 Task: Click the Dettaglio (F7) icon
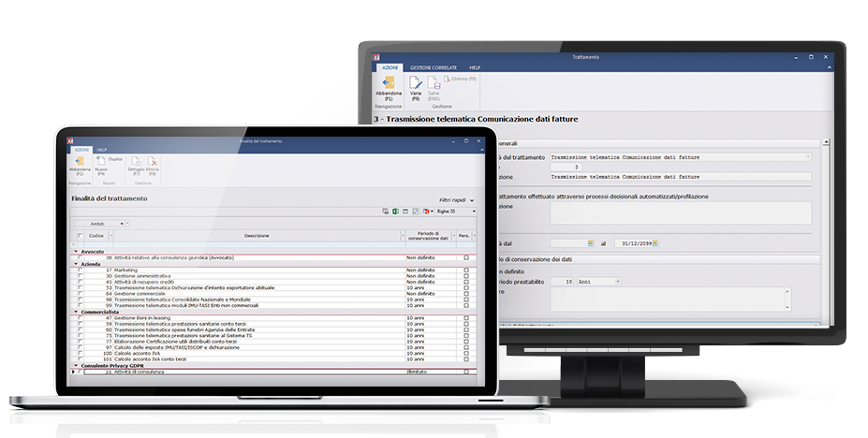pyautogui.click(x=135, y=165)
